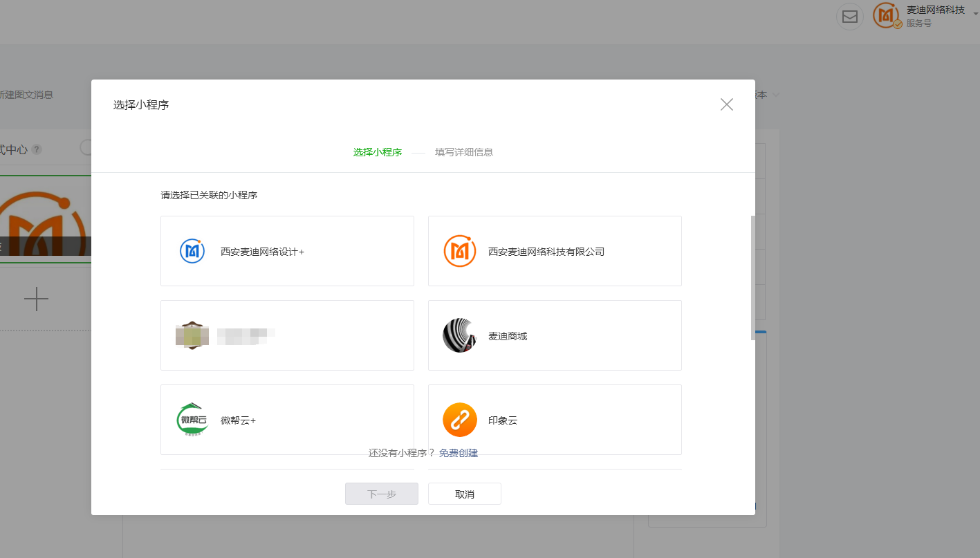Open the message envelope icon in top bar
This screenshot has width=980, height=558.
[x=850, y=17]
